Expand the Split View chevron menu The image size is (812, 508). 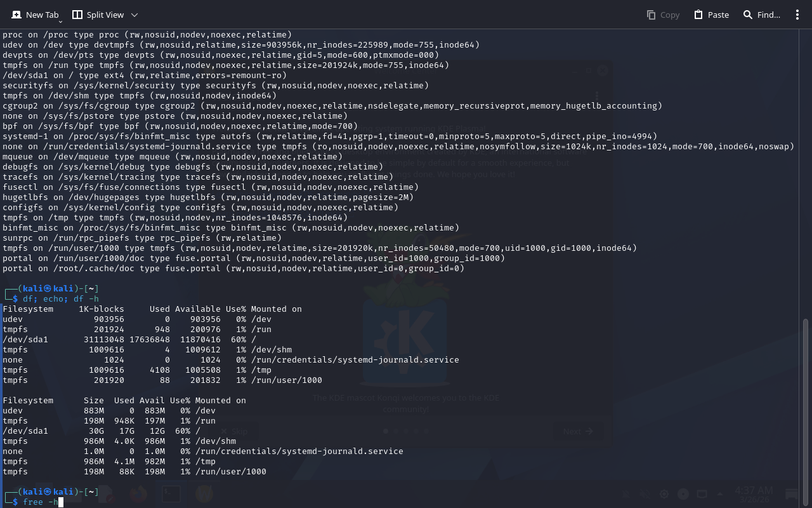pos(134,15)
